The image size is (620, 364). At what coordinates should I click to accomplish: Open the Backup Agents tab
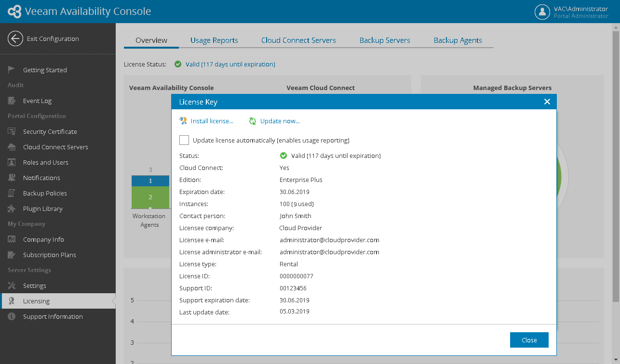tap(458, 40)
